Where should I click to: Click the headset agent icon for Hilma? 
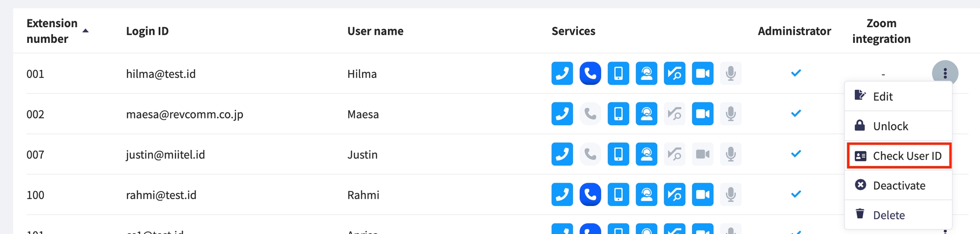pyautogui.click(x=646, y=73)
